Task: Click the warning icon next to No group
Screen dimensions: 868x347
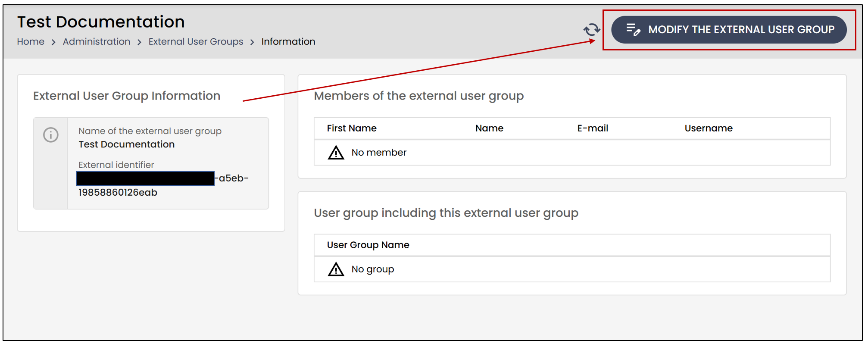Action: pos(336,269)
